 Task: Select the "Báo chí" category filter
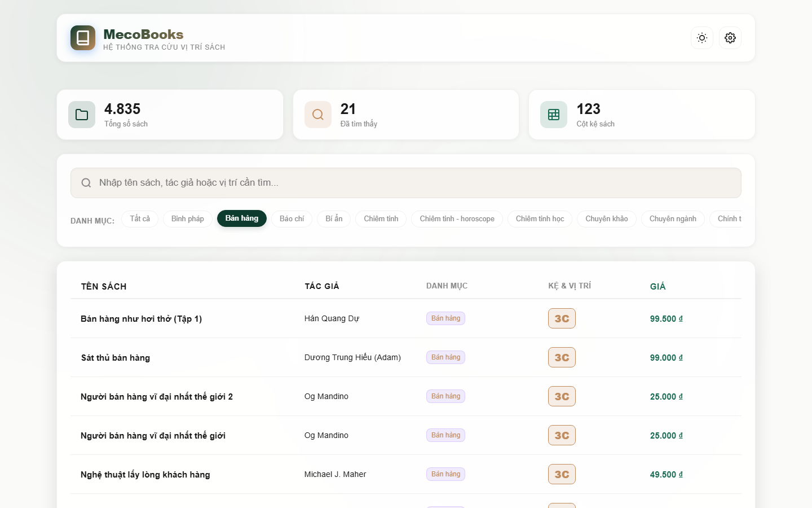292,219
